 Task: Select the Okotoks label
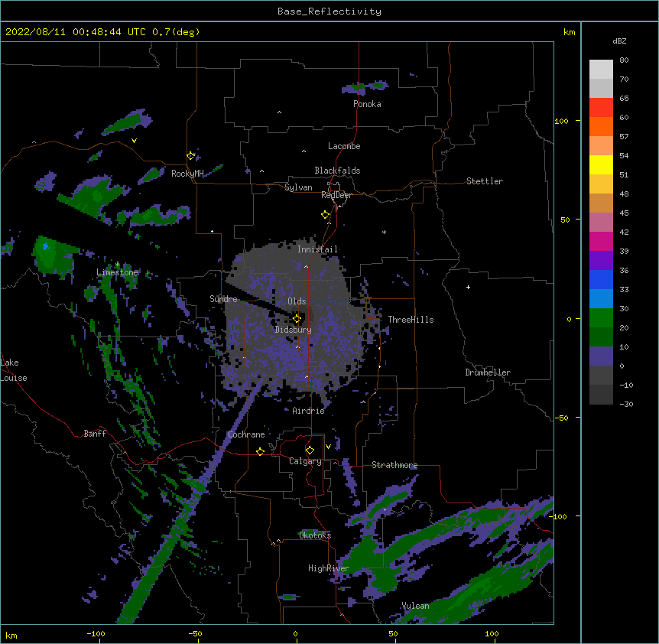(315, 535)
